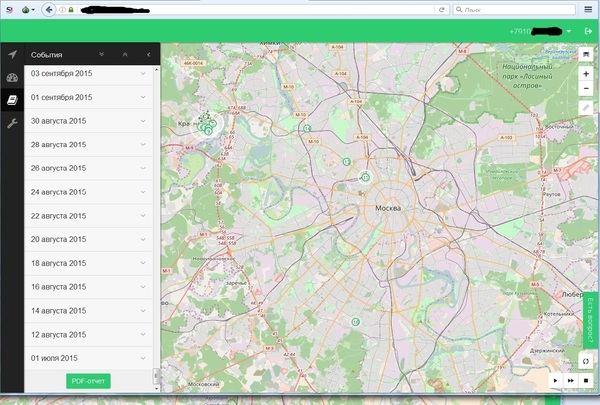Select the 14 августа 2015 date text
The width and height of the screenshot is (600, 405).
pos(59,310)
